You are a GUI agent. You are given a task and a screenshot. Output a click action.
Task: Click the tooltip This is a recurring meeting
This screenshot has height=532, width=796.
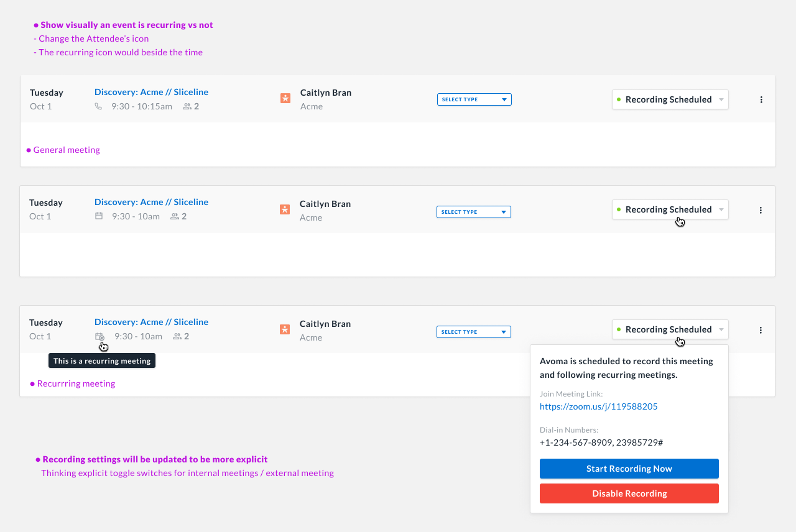(102, 360)
